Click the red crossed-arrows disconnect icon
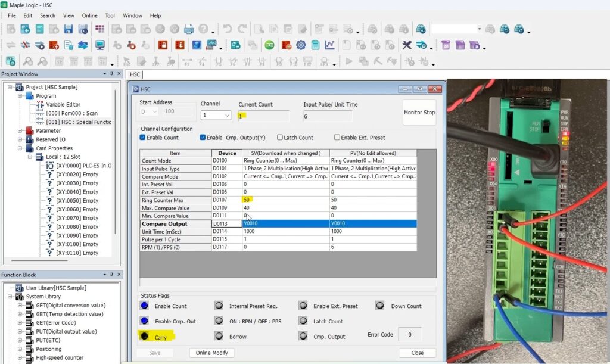This screenshot has width=610, height=364. pyautogui.click(x=25, y=45)
